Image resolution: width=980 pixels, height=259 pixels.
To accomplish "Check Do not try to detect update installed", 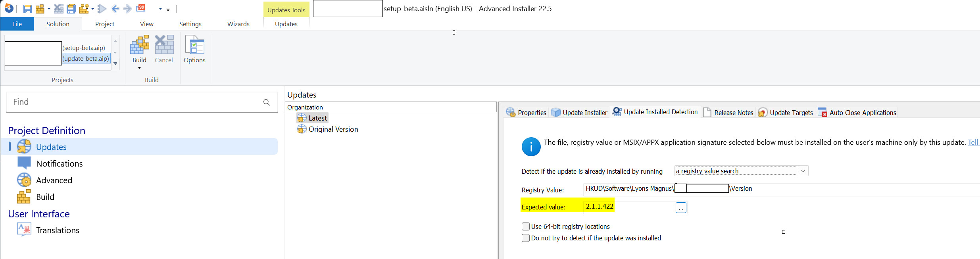I will 526,238.
